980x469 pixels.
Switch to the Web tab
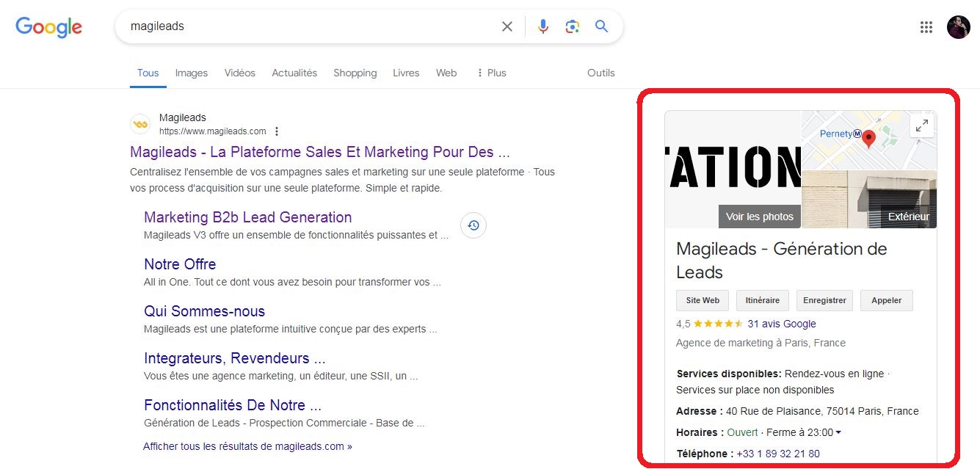tap(446, 73)
